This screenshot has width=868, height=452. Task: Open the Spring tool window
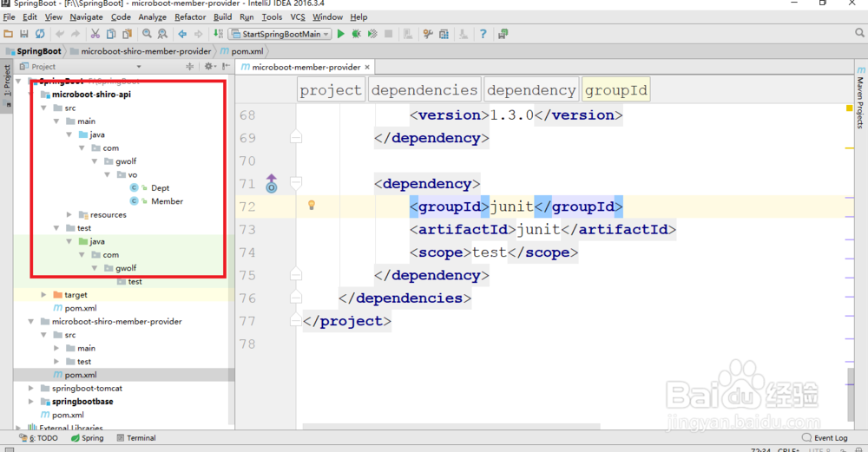pyautogui.click(x=88, y=437)
